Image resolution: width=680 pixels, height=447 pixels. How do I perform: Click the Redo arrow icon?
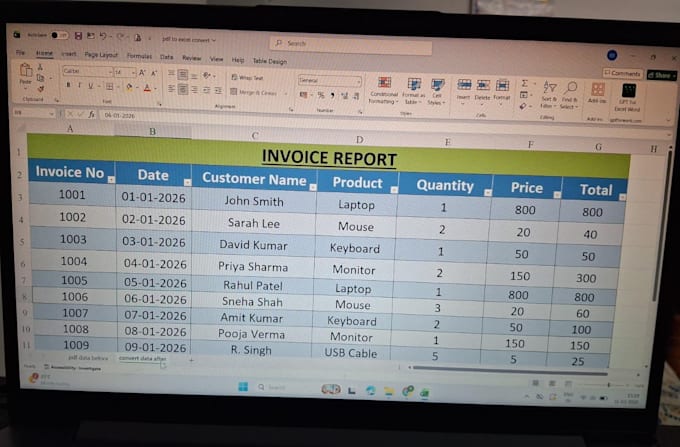(x=120, y=37)
